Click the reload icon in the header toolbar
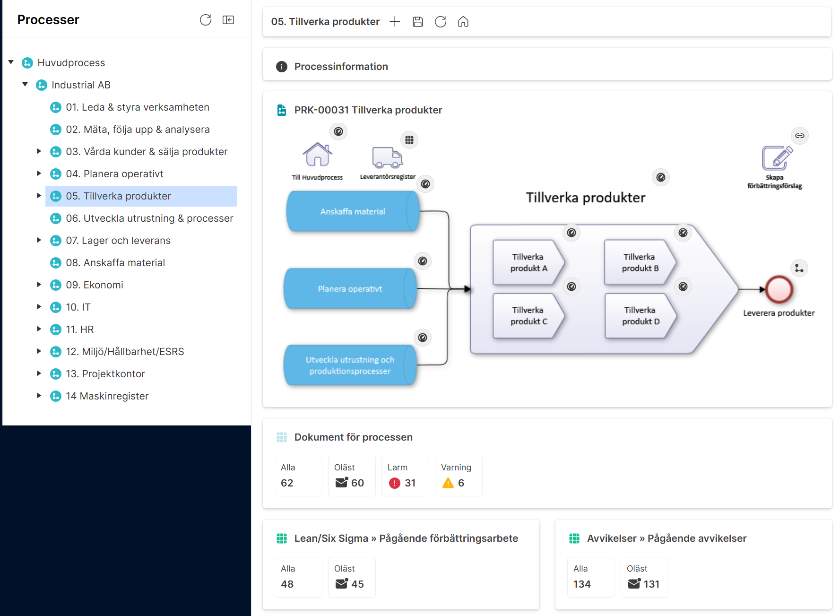 [441, 22]
